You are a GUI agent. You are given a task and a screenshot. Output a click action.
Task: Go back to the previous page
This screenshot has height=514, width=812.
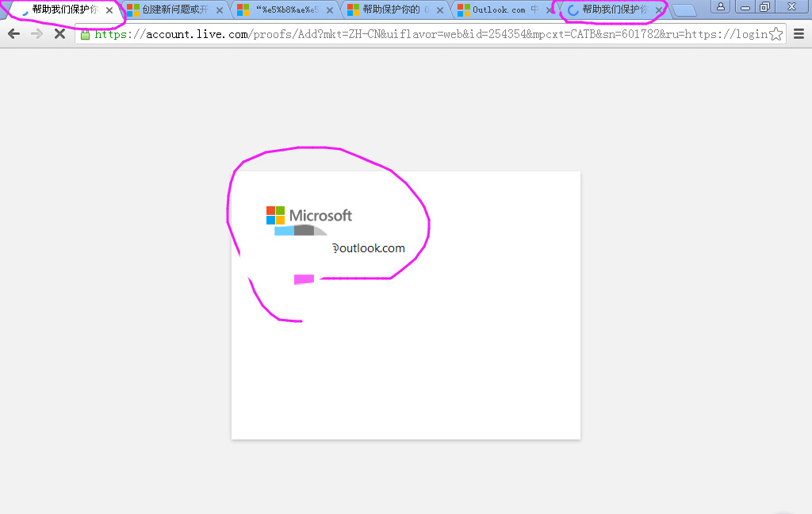(14, 34)
